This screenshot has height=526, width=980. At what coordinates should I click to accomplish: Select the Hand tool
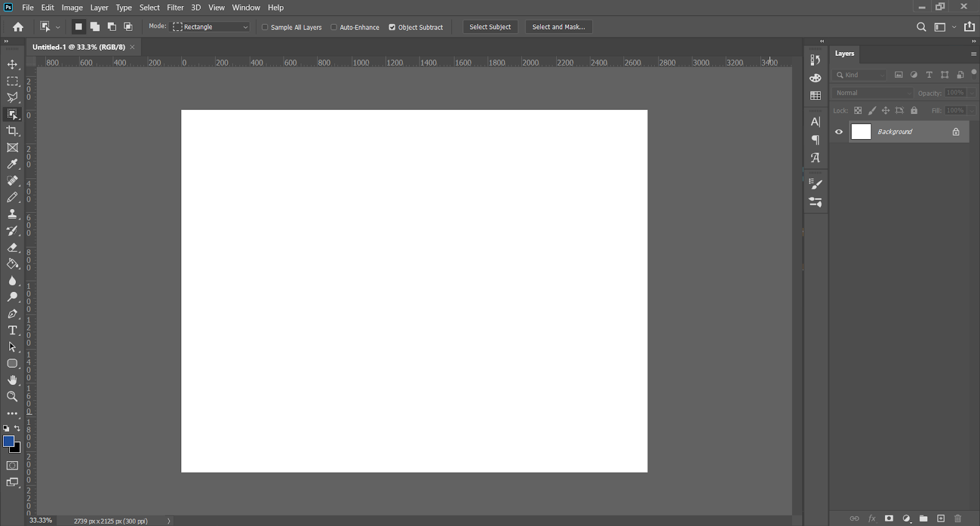pos(12,380)
